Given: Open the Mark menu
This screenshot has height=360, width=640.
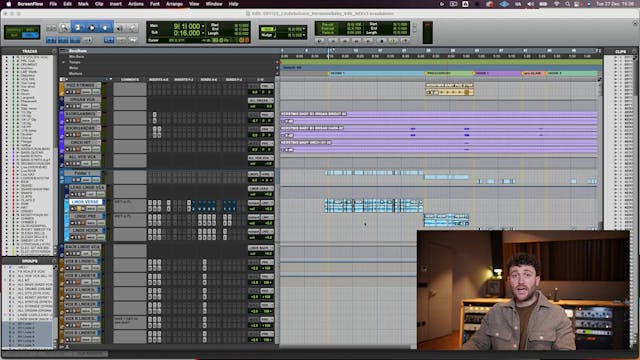Looking at the screenshot, I should [83, 4].
